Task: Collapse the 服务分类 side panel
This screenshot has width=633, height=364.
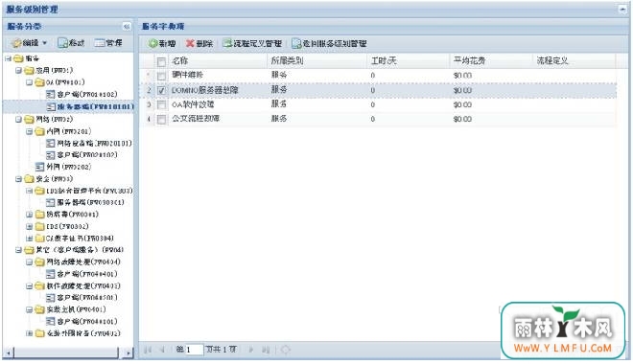Action: pyautogui.click(x=127, y=27)
